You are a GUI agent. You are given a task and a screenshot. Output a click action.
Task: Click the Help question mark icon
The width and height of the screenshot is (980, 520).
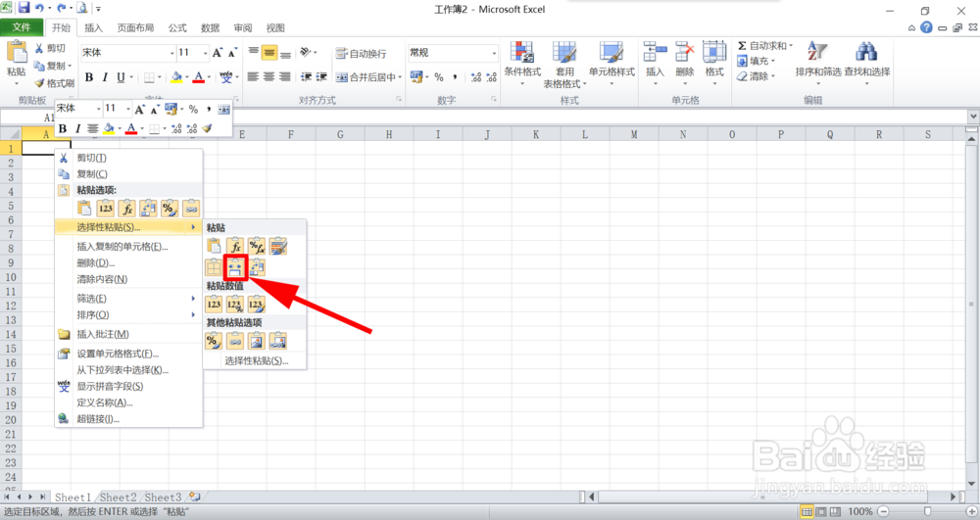click(x=926, y=27)
